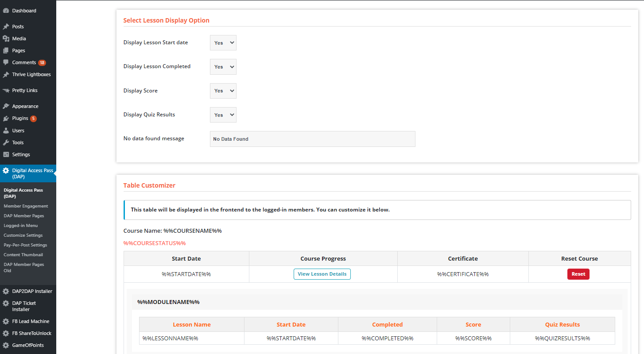This screenshot has width=644, height=354.
Task: Expand the Display Lesson Completed dropdown
Action: 223,67
